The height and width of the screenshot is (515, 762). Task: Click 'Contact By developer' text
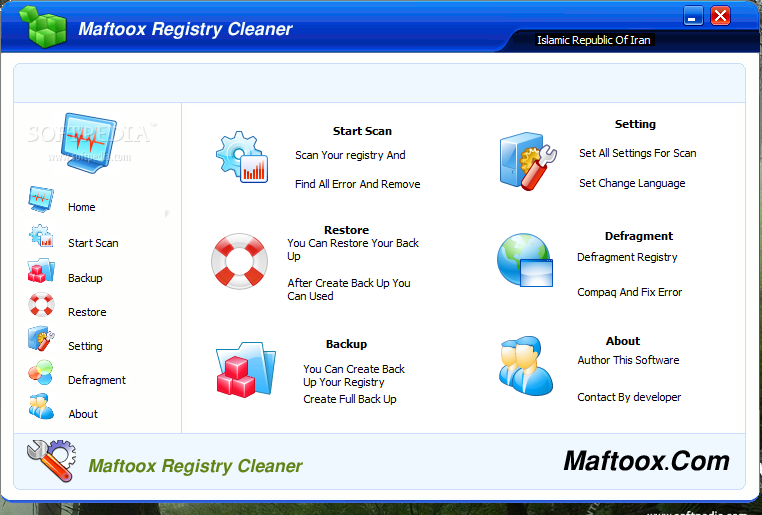coord(629,397)
